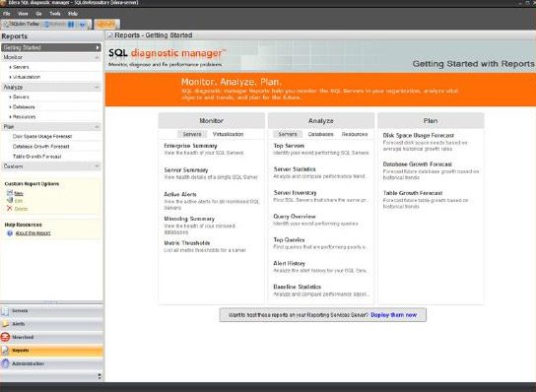Go to Newsfeed in bottom navigation pane
The height and width of the screenshot is (392, 536).
pos(51,337)
